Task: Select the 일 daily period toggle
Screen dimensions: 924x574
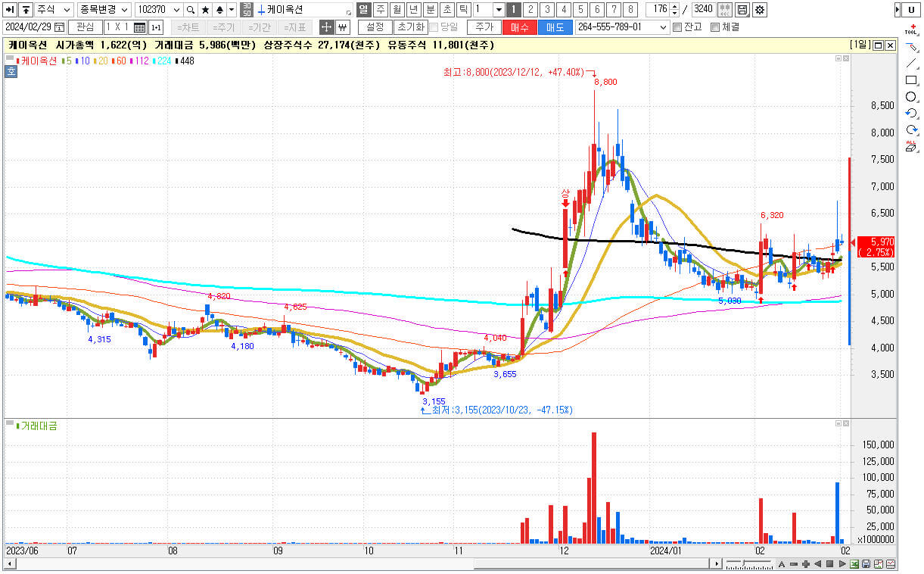Action: [363, 10]
